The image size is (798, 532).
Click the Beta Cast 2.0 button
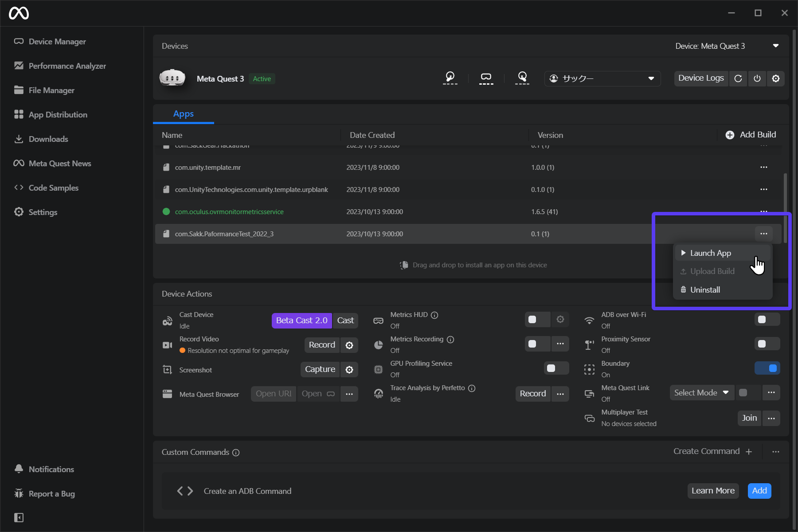(x=301, y=321)
